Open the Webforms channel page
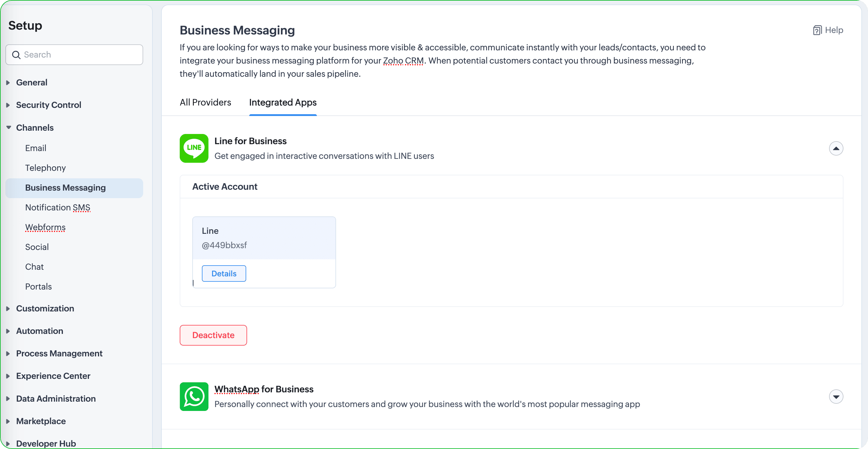Screen dimensions: 868x449 tap(45, 227)
